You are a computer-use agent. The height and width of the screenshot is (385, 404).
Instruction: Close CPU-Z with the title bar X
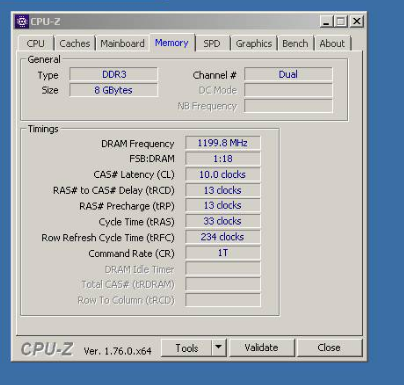click(x=357, y=21)
